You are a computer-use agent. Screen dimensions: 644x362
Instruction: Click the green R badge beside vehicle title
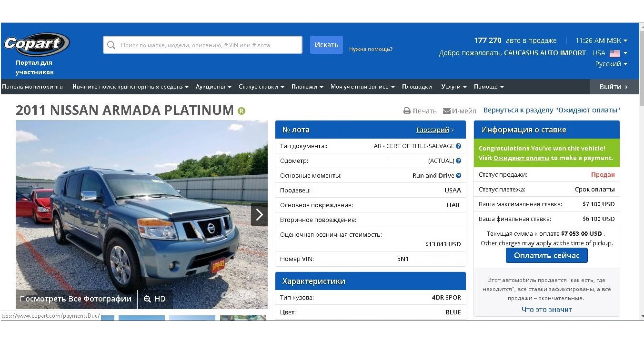241,111
